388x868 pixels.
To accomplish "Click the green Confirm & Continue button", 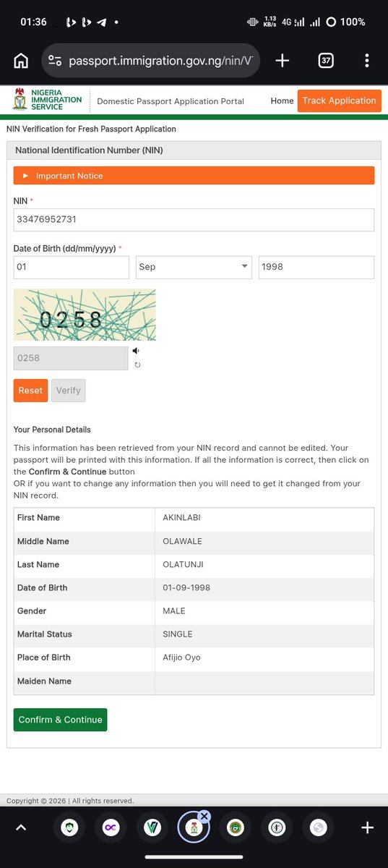I will point(60,720).
